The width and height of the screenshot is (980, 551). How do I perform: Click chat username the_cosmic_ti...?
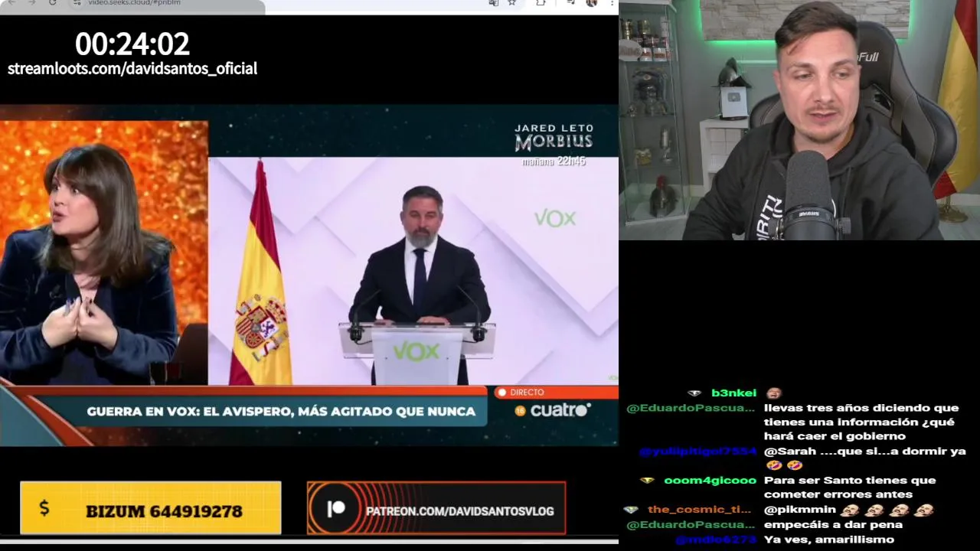(699, 509)
